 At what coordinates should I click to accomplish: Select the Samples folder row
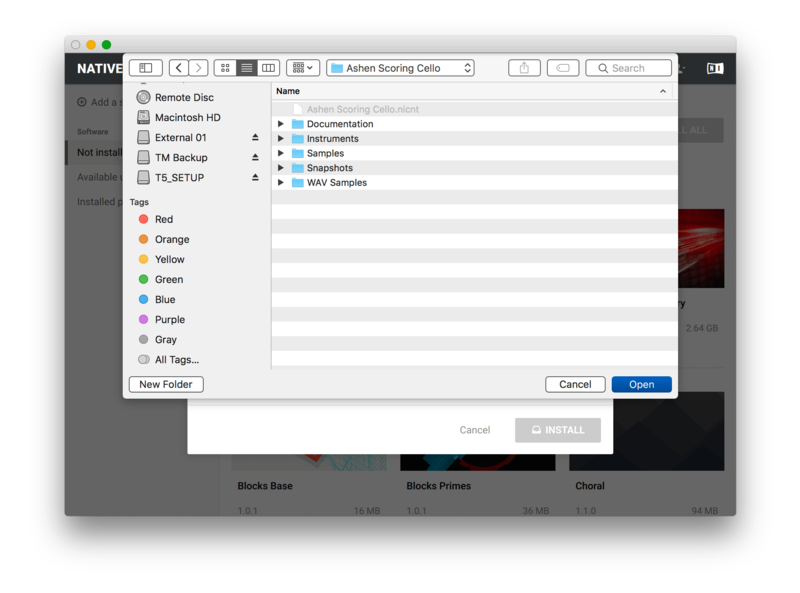474,153
